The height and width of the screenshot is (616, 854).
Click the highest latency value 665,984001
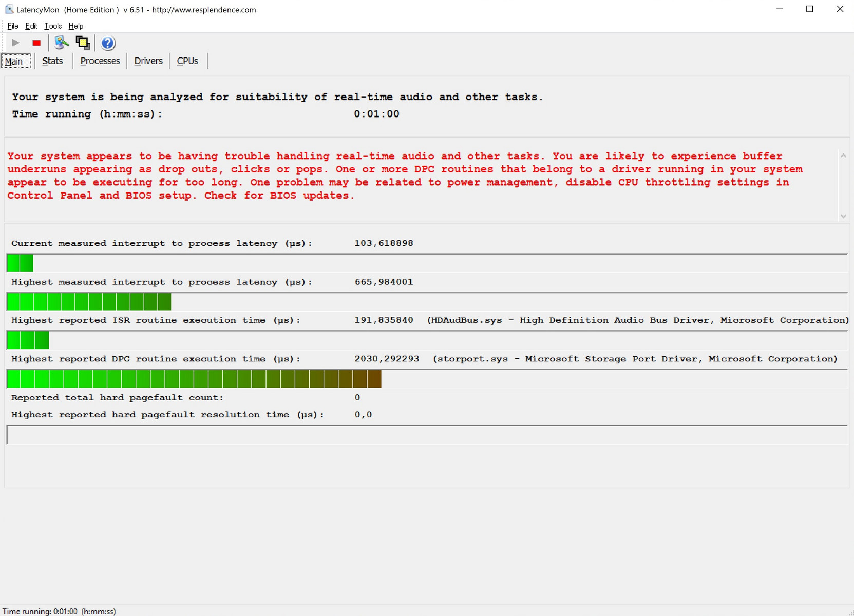pyautogui.click(x=384, y=282)
